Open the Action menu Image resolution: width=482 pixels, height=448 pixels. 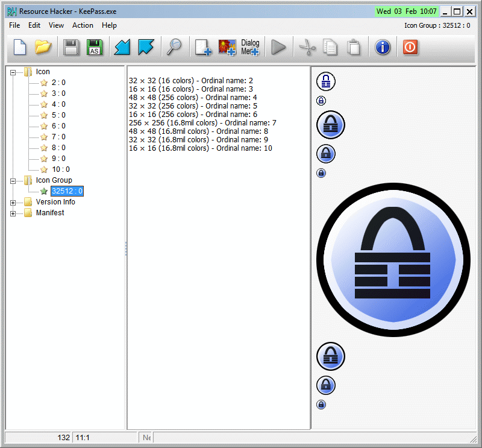point(83,25)
